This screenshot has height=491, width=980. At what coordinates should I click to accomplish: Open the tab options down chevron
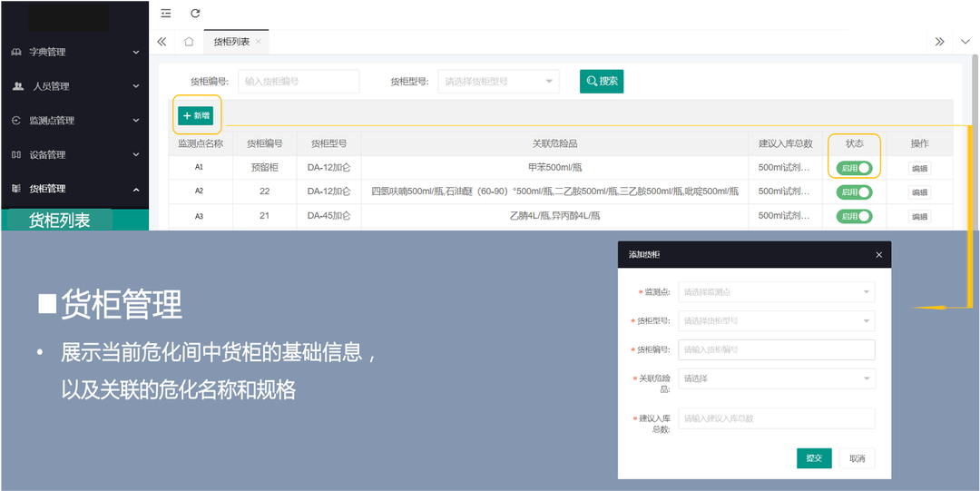point(965,42)
